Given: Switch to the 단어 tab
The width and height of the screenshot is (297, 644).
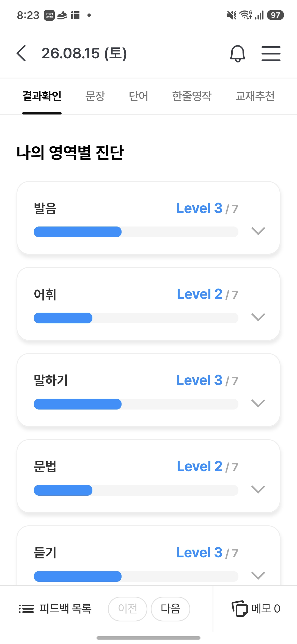Looking at the screenshot, I should pos(139,96).
